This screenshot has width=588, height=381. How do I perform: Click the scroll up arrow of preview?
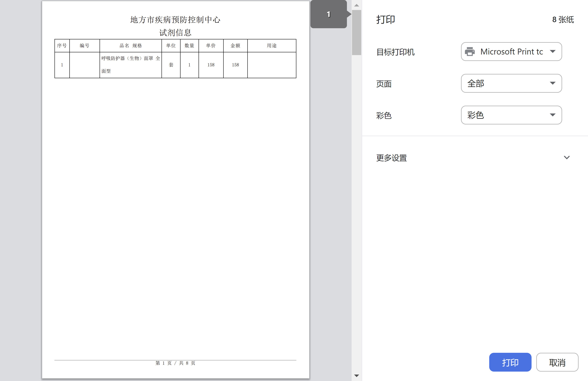pos(357,5)
